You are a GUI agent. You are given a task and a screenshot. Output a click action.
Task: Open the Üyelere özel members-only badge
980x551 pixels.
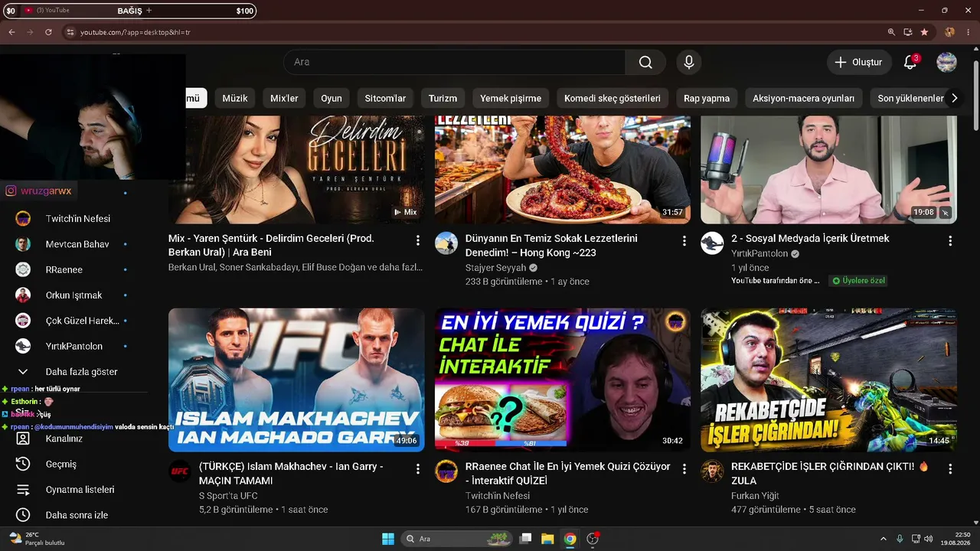tap(859, 281)
